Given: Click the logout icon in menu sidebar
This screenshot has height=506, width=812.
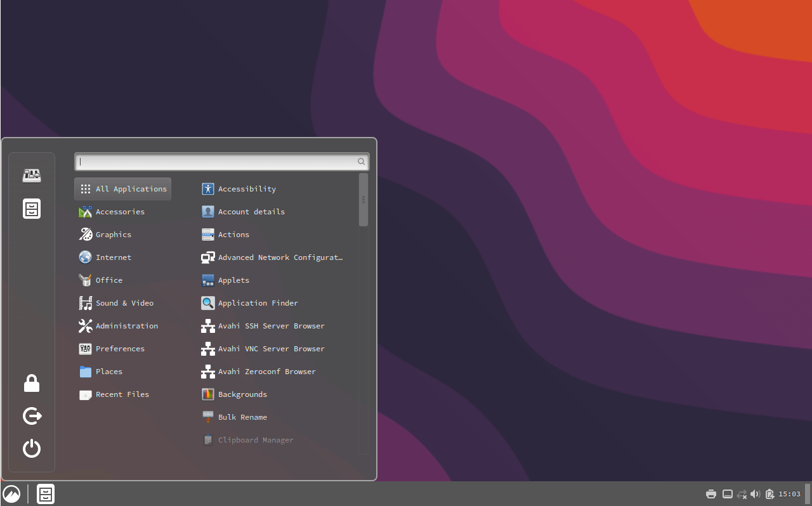Looking at the screenshot, I should tap(32, 416).
